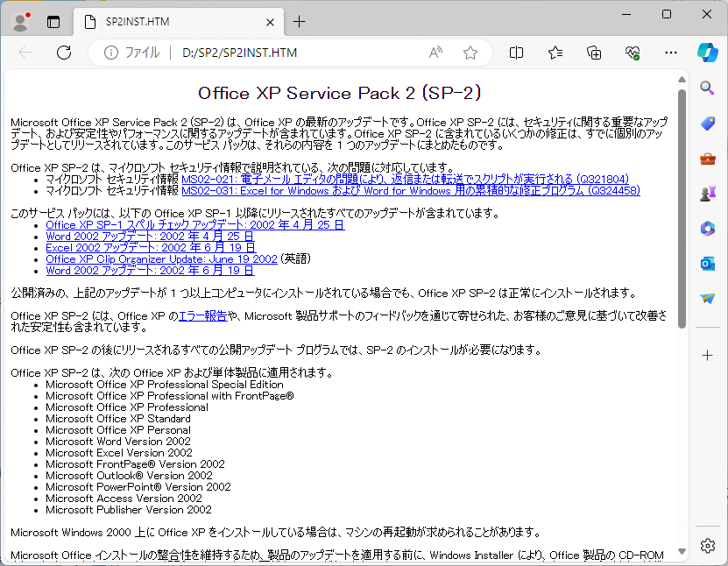Open Browser essentials heart icon
Viewport: 728px width, 566px height.
(x=633, y=53)
